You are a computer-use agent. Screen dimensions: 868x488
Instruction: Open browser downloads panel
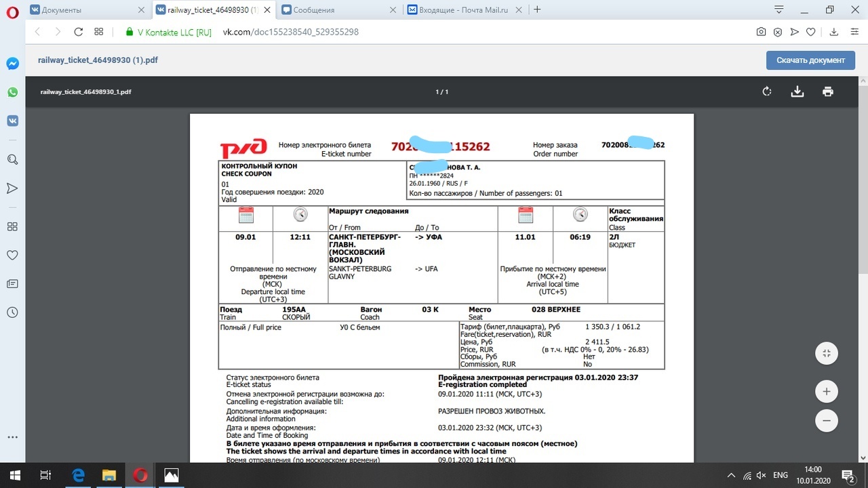[835, 32]
